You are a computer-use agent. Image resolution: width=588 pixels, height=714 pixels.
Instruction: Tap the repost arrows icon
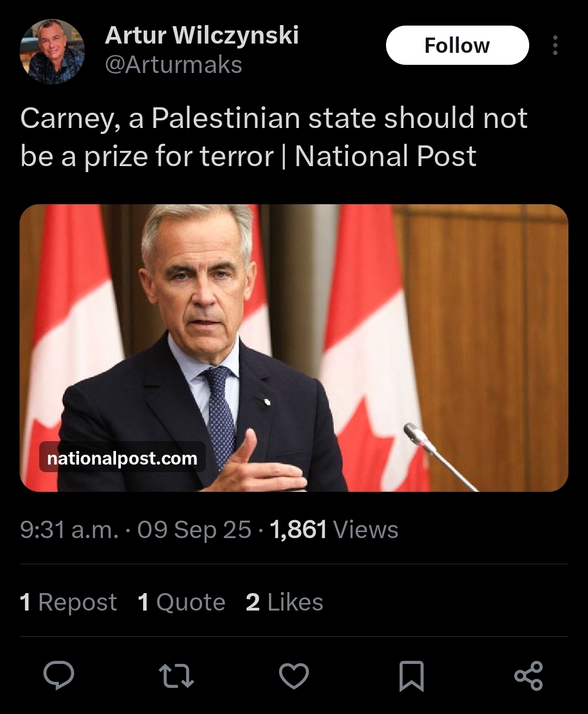tap(176, 676)
